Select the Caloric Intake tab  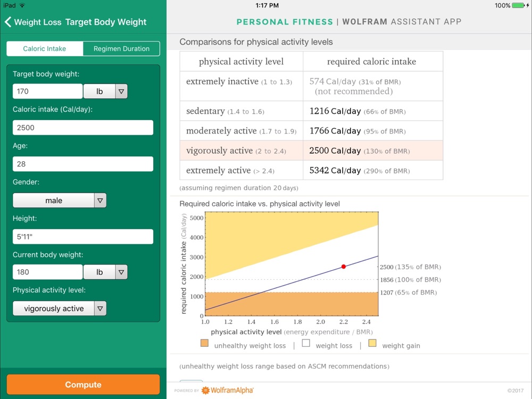[45, 48]
